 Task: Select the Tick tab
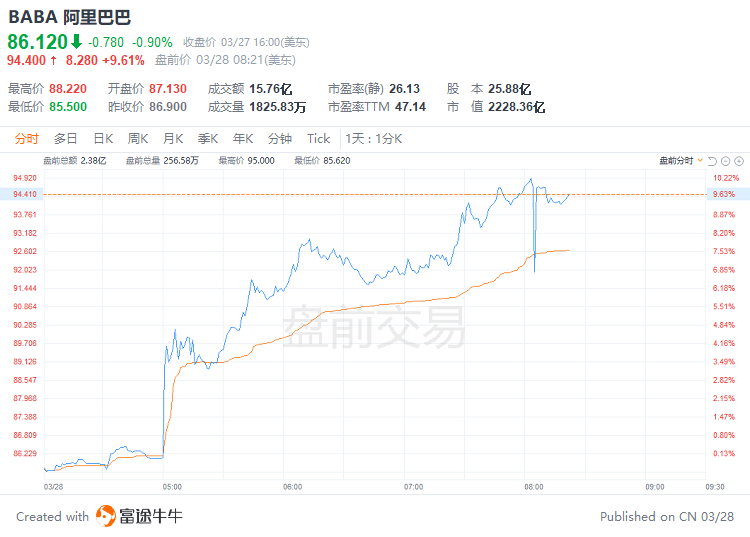tap(319, 139)
